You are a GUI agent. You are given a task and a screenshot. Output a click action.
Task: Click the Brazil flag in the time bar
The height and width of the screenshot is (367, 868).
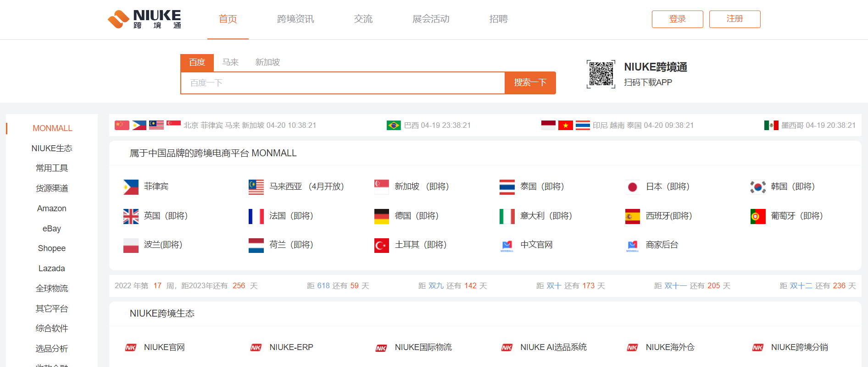[x=394, y=125]
